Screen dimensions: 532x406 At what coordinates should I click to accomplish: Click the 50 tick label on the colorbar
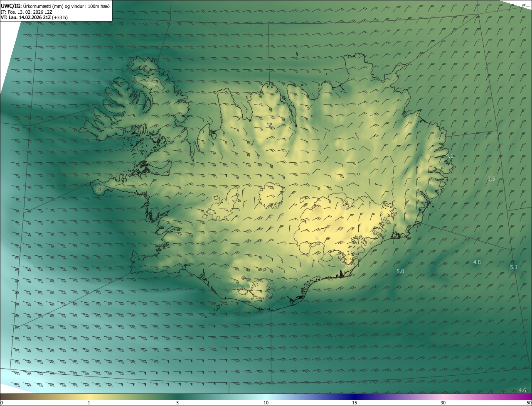(529, 403)
